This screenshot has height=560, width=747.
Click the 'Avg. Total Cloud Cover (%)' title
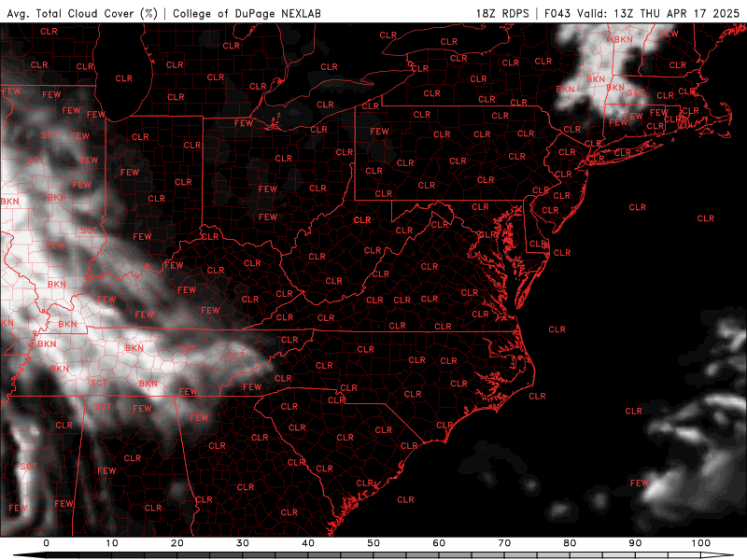coord(82,13)
